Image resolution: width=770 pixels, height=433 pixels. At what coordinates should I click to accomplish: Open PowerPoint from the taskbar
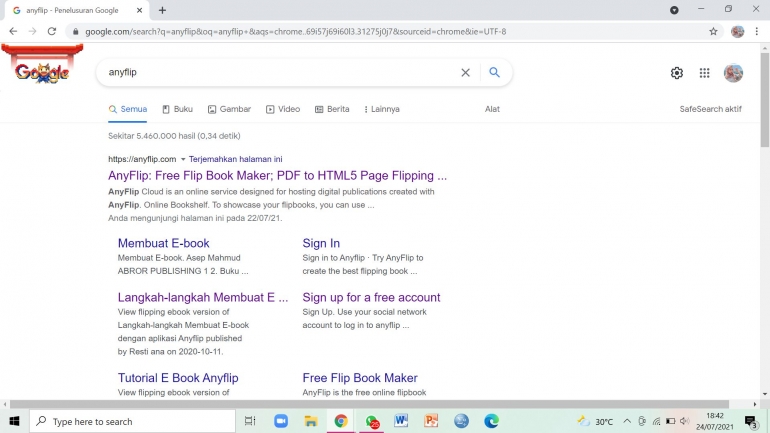click(x=431, y=421)
